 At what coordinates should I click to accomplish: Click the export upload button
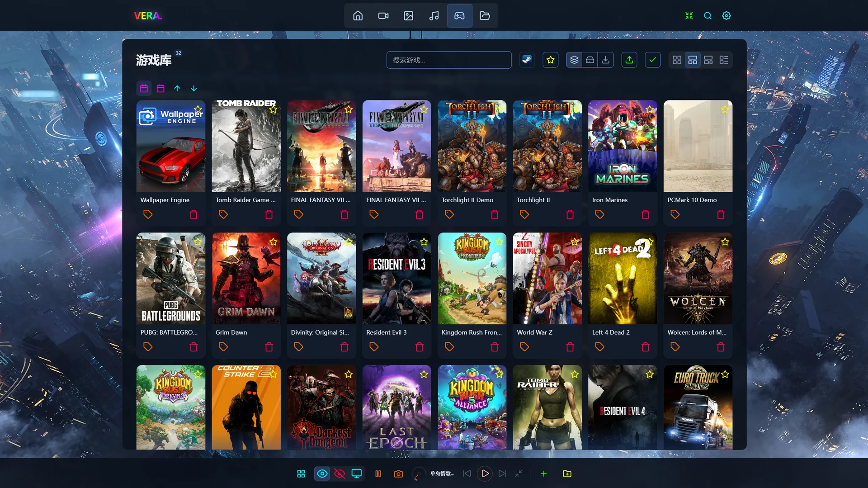629,60
